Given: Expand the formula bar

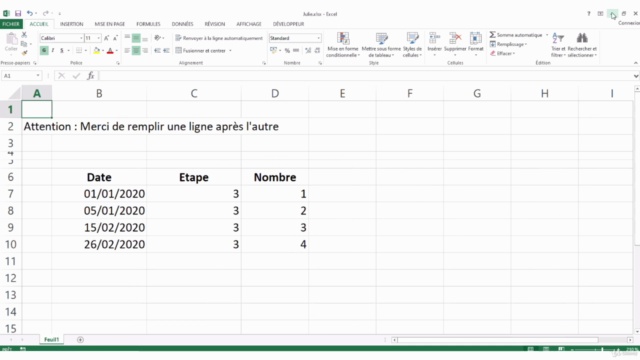Looking at the screenshot, I should [636, 76].
